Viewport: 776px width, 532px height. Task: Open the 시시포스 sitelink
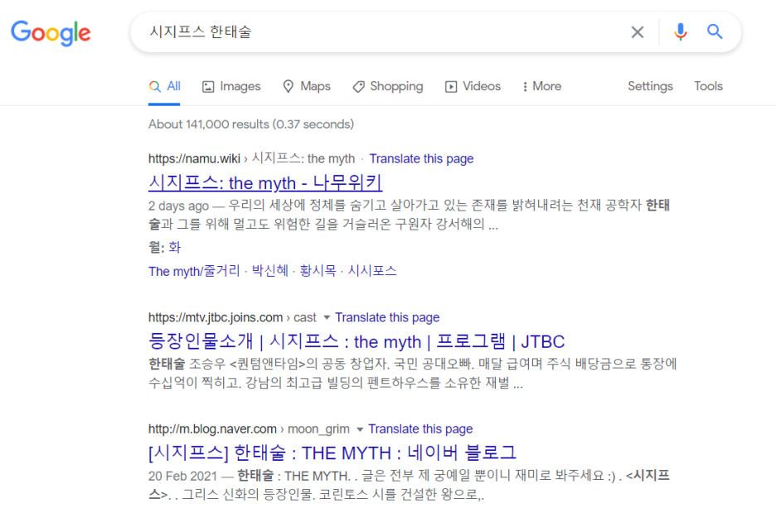(x=372, y=271)
